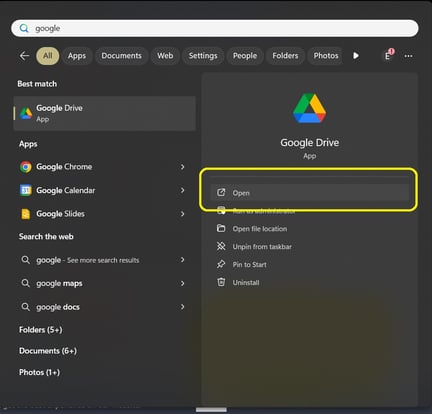
Task: Click the Open file location folder icon
Action: click(221, 228)
